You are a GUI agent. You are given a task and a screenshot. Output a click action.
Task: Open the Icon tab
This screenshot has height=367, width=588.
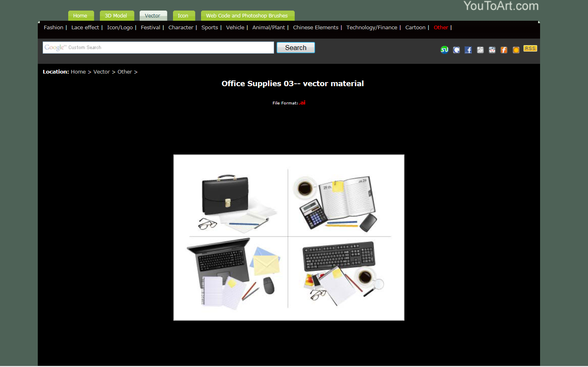pyautogui.click(x=184, y=15)
